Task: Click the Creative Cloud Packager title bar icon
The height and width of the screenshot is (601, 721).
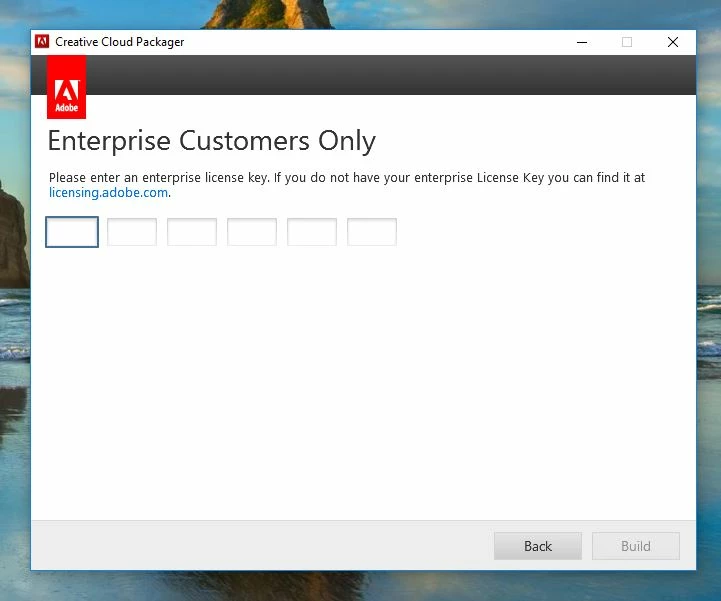Action: click(42, 42)
